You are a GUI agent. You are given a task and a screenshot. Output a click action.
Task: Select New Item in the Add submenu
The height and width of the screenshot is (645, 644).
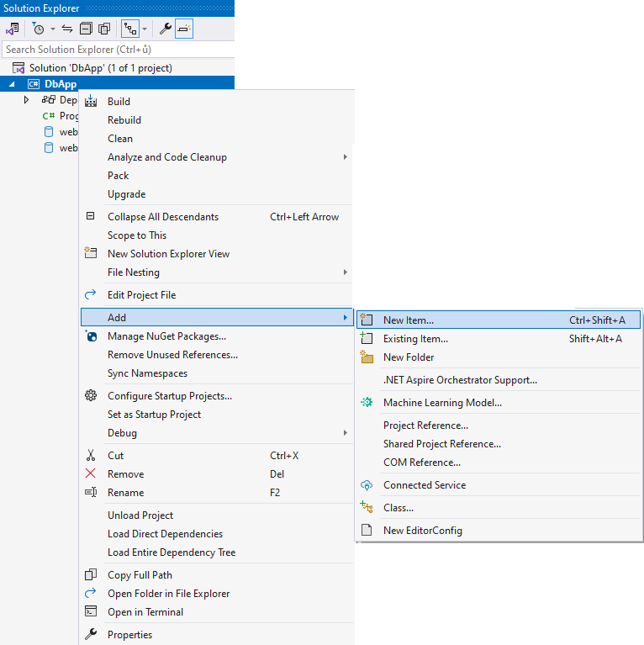coord(499,320)
